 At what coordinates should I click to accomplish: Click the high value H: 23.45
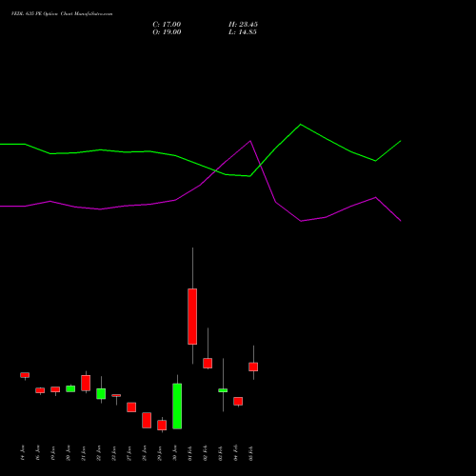click(x=243, y=25)
